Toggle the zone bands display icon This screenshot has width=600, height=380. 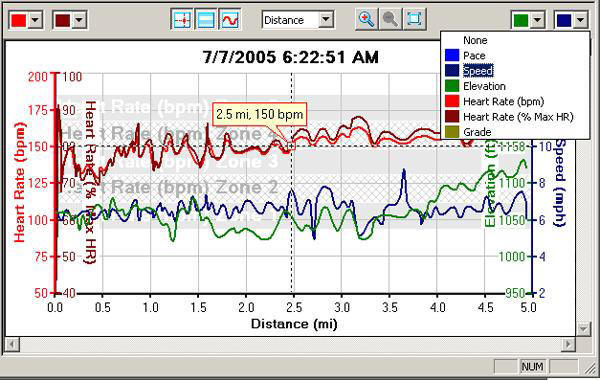(206, 20)
